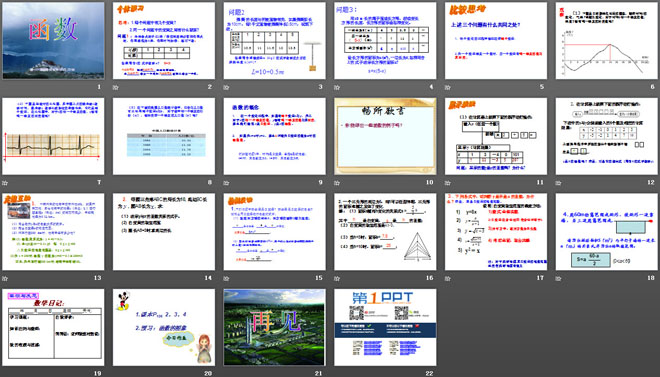Click the animation star beneath slide 7
The image size is (660, 377).
tap(5, 183)
